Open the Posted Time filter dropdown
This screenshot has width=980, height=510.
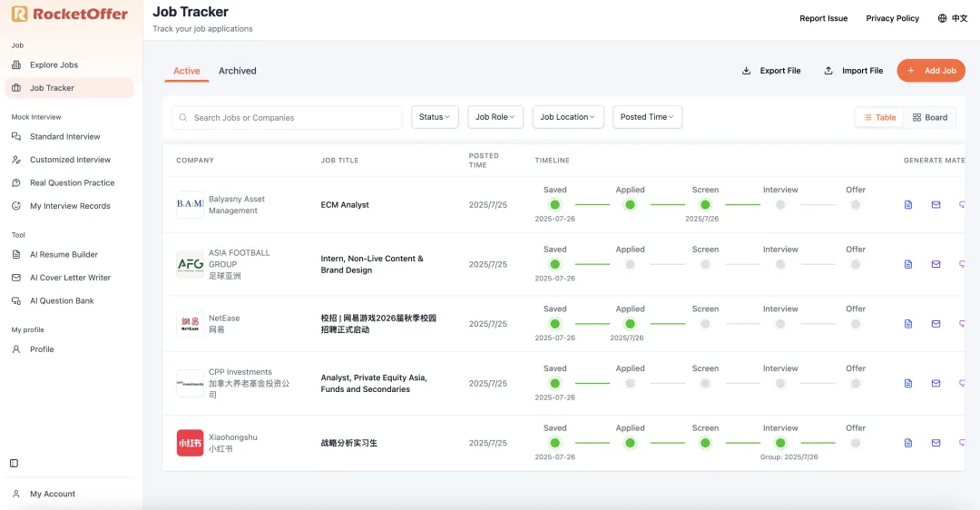[648, 117]
